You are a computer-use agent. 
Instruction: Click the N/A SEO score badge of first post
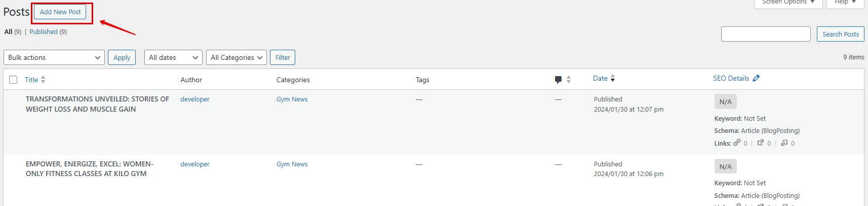pyautogui.click(x=725, y=101)
